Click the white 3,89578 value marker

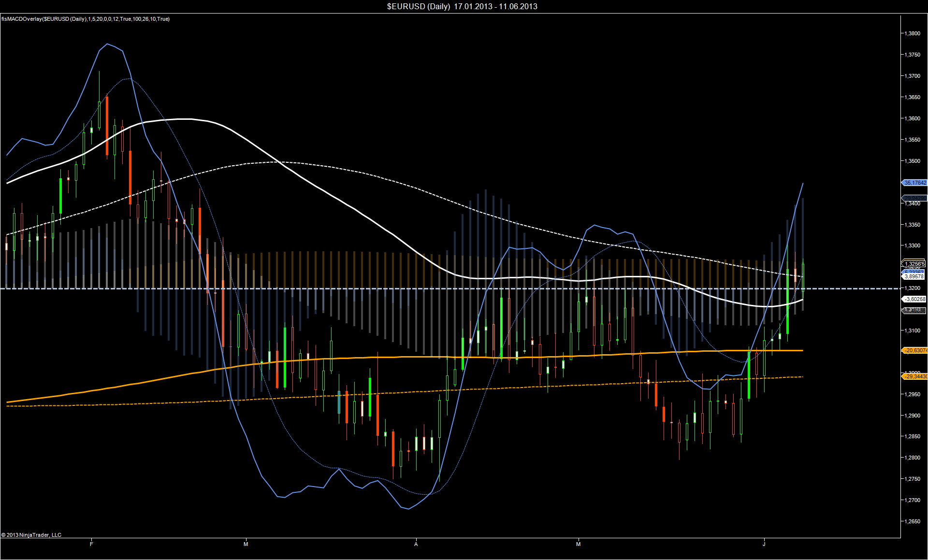[914, 276]
